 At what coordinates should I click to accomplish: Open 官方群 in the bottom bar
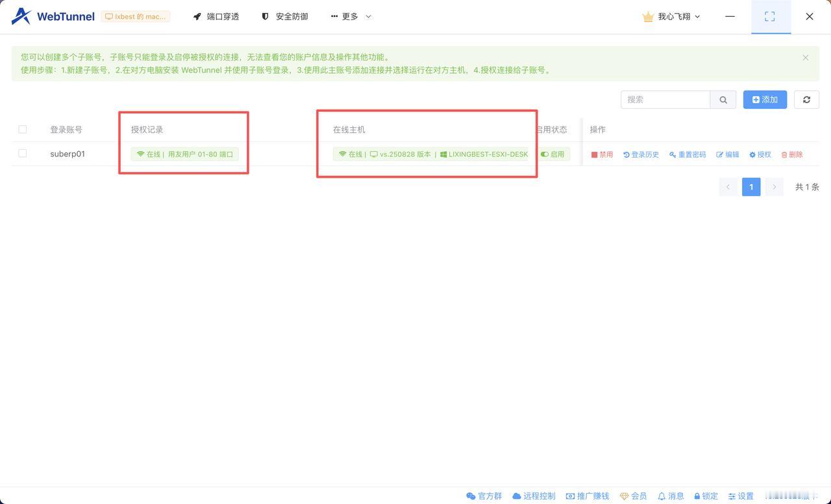484,496
